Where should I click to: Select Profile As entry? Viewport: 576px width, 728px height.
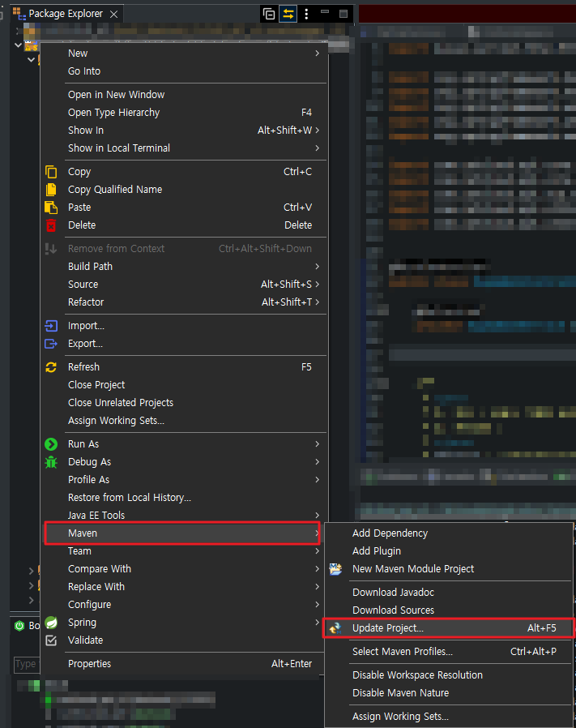(x=184, y=480)
